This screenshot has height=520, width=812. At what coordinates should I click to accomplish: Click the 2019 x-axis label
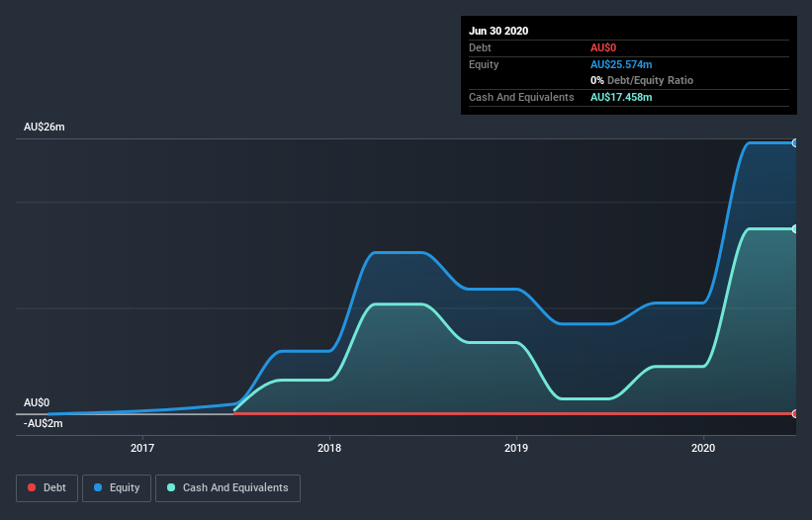pyautogui.click(x=516, y=448)
